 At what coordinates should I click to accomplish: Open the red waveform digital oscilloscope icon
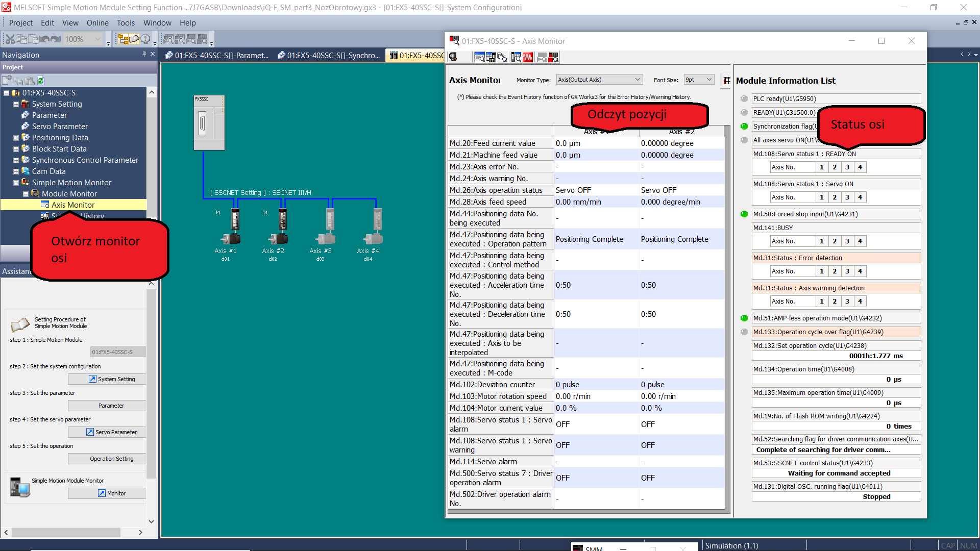(x=528, y=57)
